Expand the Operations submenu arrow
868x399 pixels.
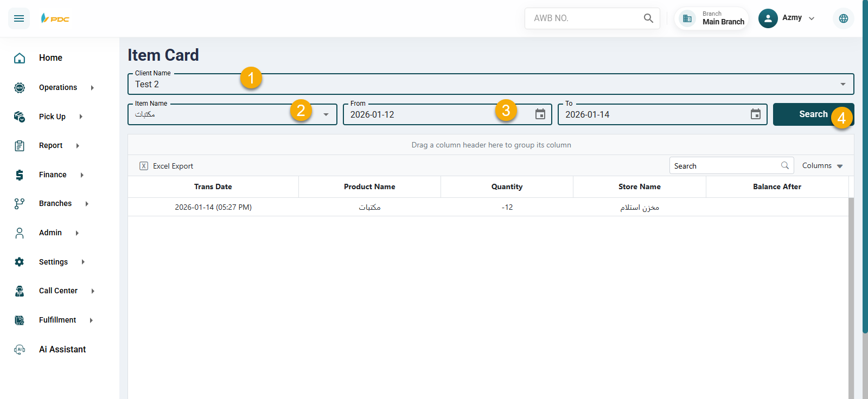(x=92, y=87)
